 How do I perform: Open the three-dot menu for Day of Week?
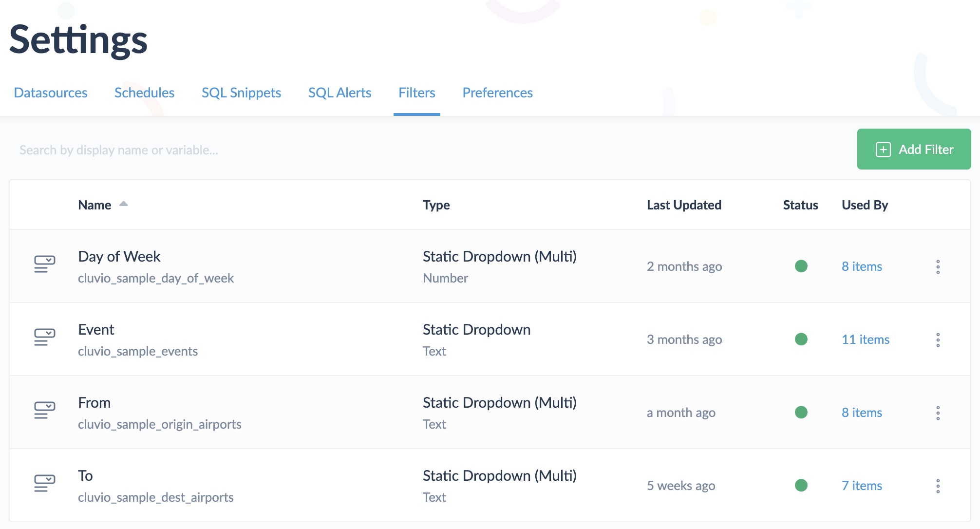938,266
